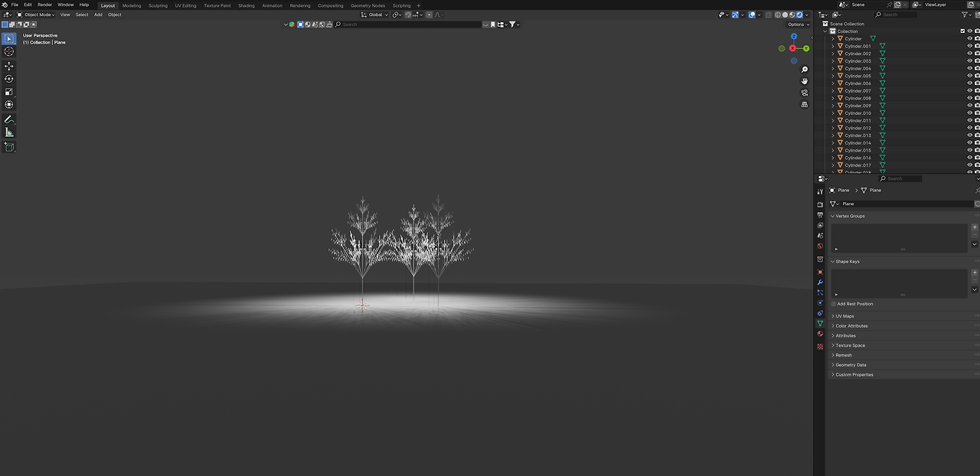Add a new vertex group with plus

975,227
